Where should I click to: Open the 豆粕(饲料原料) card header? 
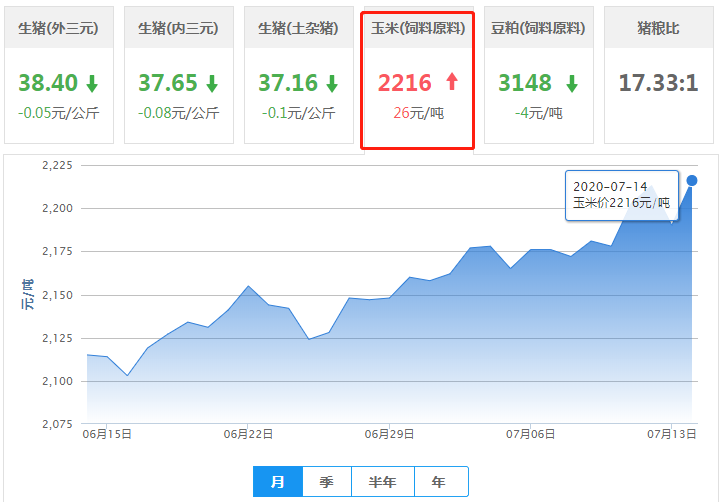pos(538,28)
